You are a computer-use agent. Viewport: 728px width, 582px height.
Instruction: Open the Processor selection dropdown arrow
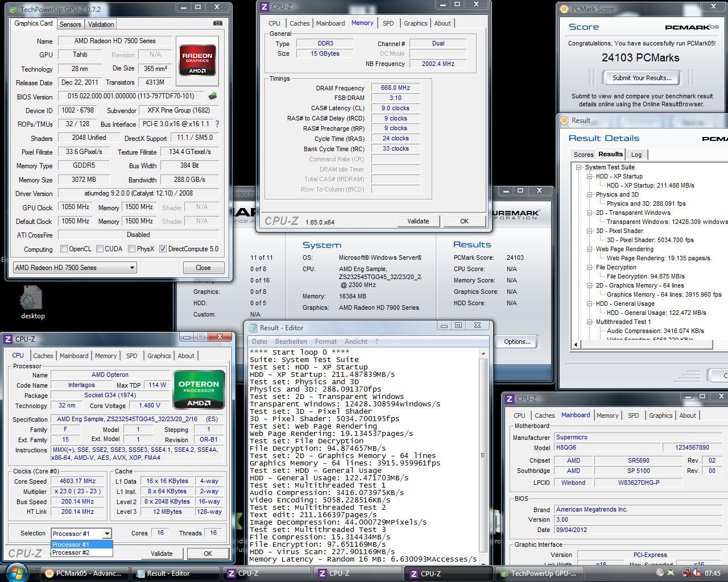106,533
